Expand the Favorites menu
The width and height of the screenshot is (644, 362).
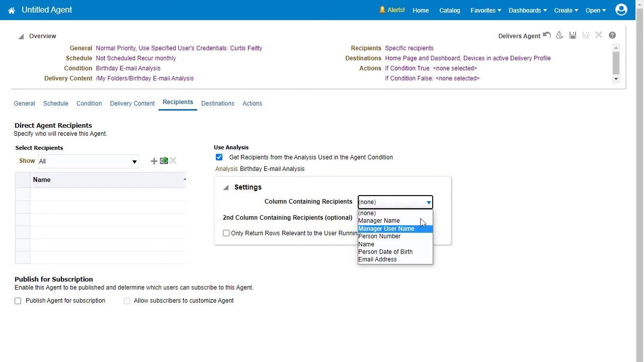486,10
